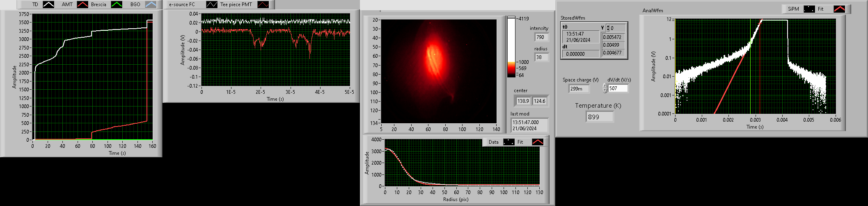Image resolution: width=868 pixels, height=206 pixels.
Task: Click the e-source FC plot legend icon
Action: pyautogui.click(x=212, y=5)
